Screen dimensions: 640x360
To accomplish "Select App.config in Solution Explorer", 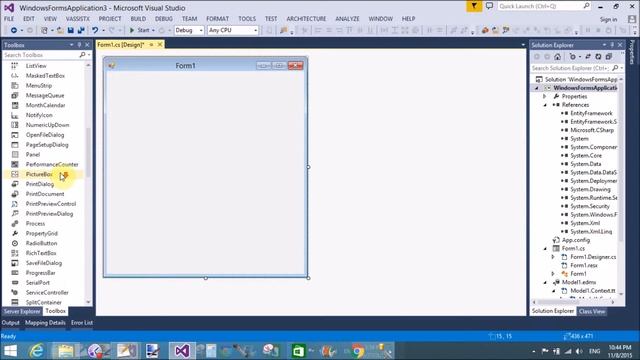I will (x=576, y=240).
